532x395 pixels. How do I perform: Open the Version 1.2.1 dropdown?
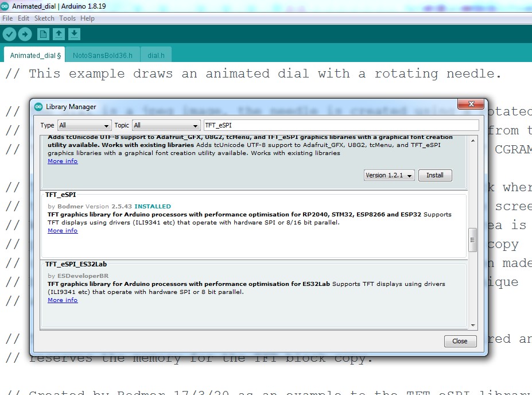click(x=389, y=175)
